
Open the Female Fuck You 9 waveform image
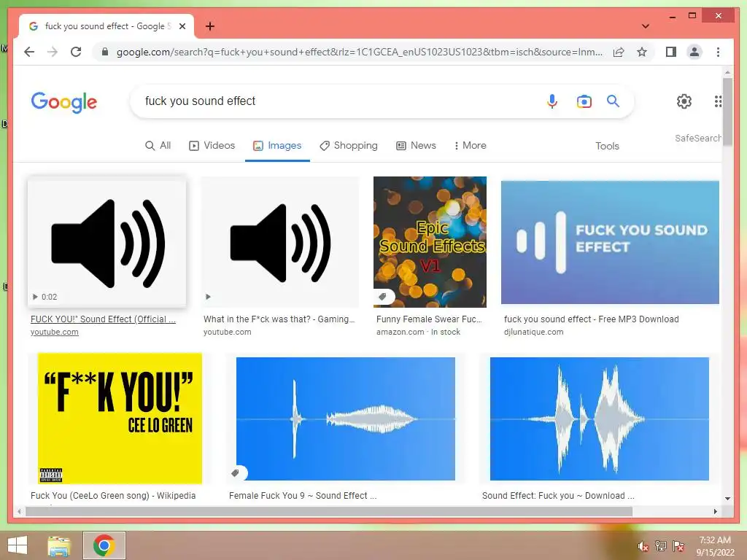(x=345, y=419)
